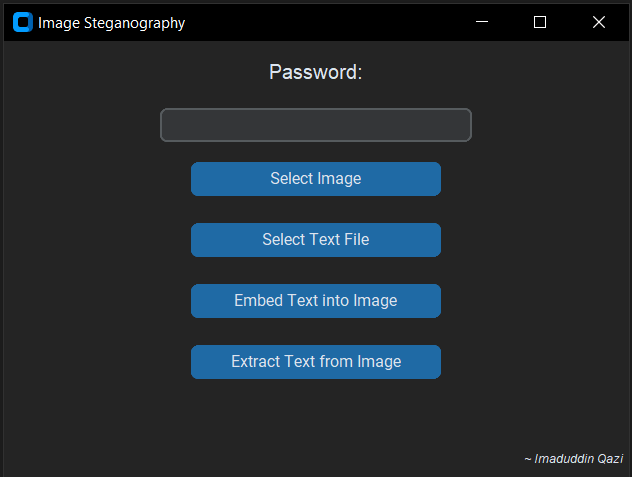Image resolution: width=632 pixels, height=477 pixels.
Task: Focus the text box below Password label
Action: [315, 125]
